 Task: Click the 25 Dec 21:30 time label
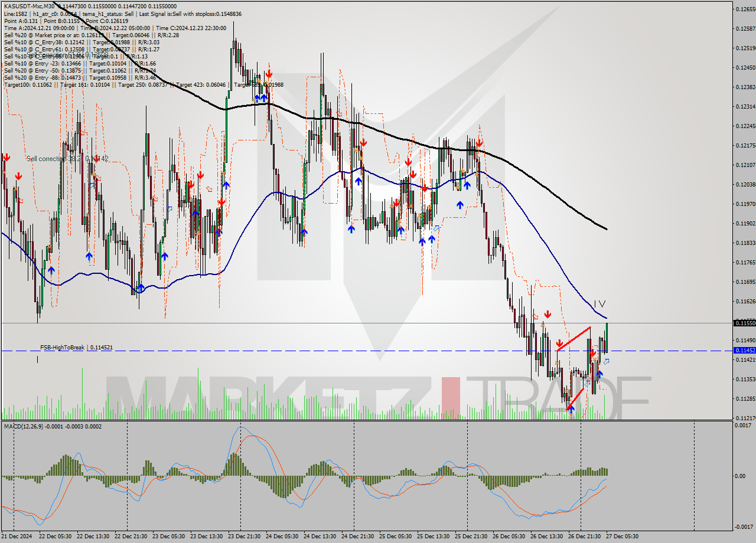[x=471, y=537]
